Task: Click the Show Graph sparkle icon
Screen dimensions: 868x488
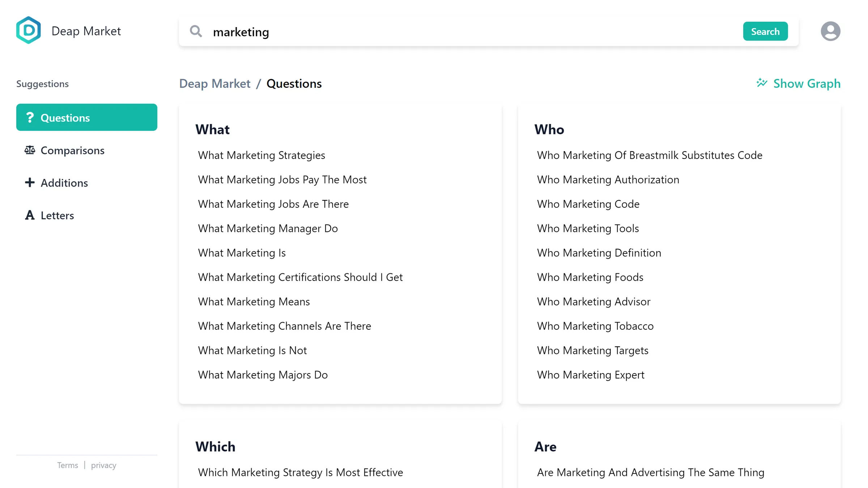Action: pos(761,83)
